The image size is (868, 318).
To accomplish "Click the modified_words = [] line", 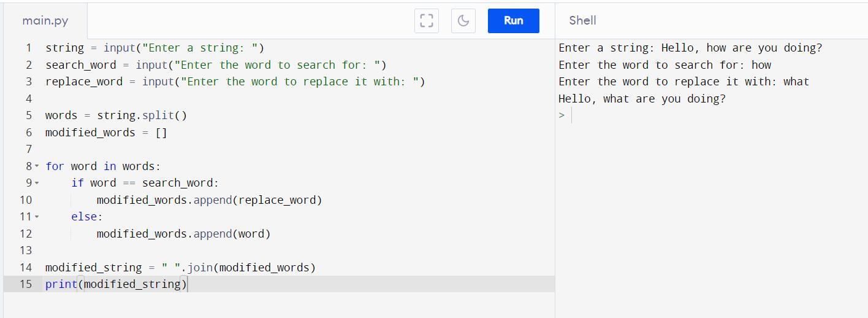I will (106, 133).
